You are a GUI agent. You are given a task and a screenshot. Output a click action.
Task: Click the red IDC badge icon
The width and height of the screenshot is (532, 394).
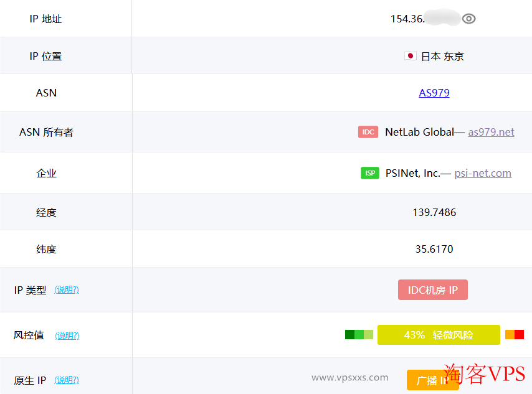coord(368,132)
